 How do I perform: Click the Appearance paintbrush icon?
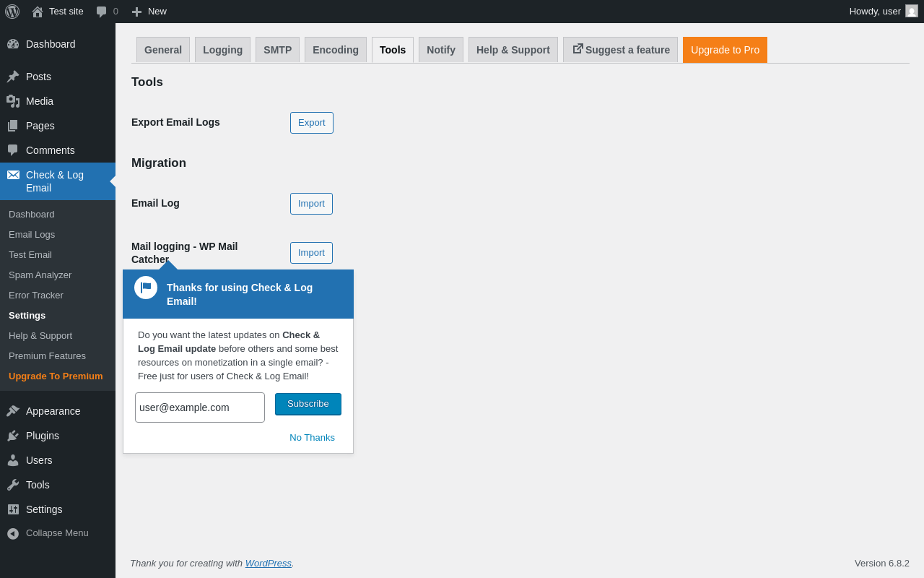coord(13,411)
